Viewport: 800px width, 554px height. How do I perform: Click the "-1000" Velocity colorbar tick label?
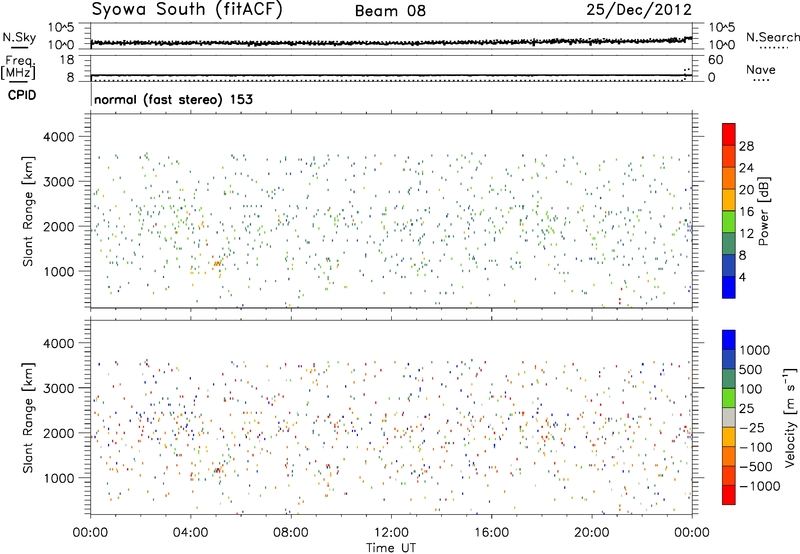760,486
